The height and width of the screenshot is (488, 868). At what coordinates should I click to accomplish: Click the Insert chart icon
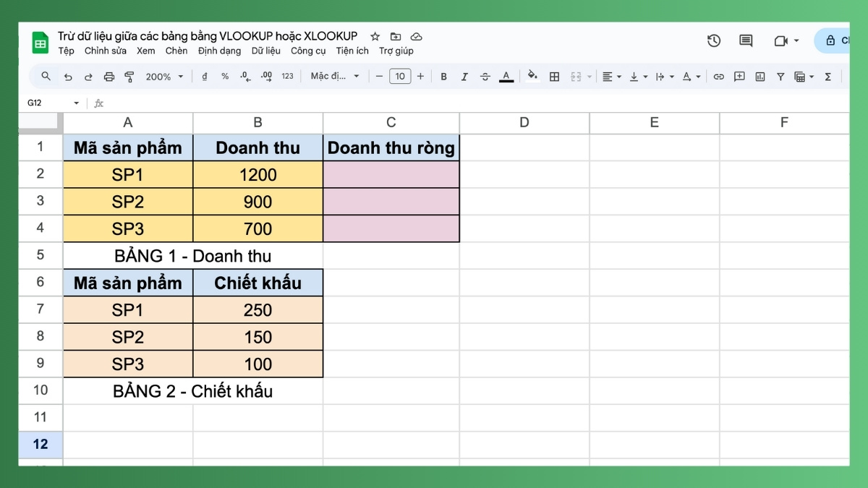click(x=761, y=76)
